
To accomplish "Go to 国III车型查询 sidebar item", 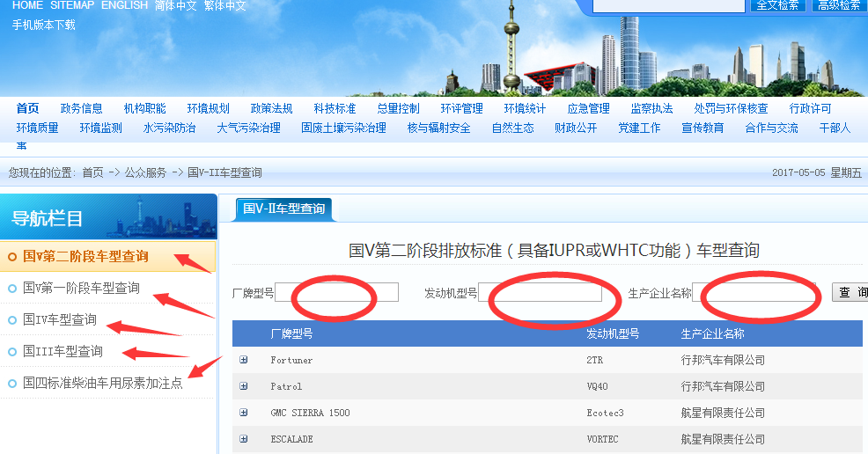I will (x=63, y=351).
